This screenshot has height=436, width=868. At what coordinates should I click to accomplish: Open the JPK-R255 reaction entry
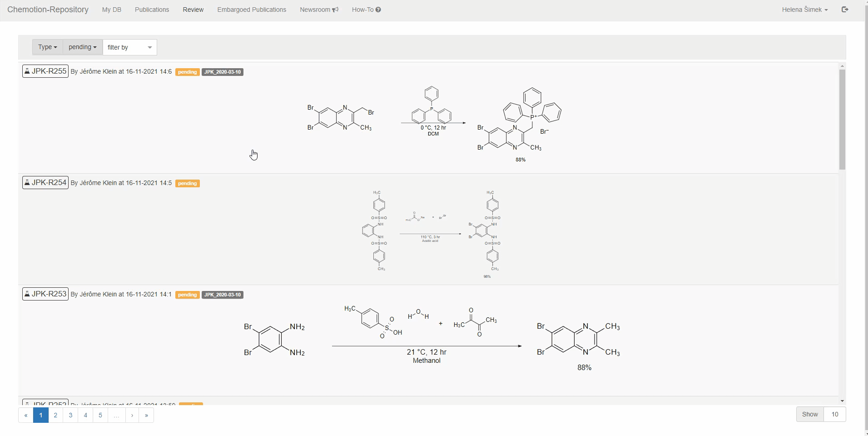tap(45, 71)
